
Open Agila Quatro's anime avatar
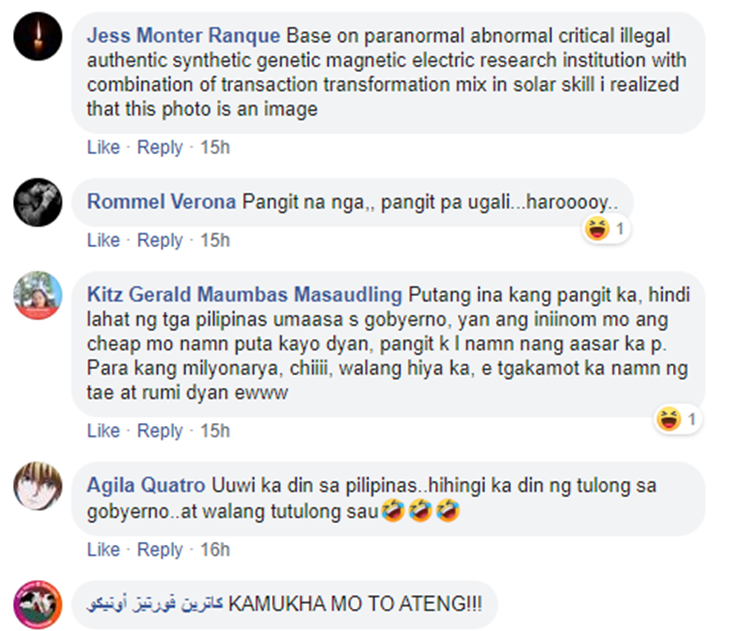click(x=38, y=486)
